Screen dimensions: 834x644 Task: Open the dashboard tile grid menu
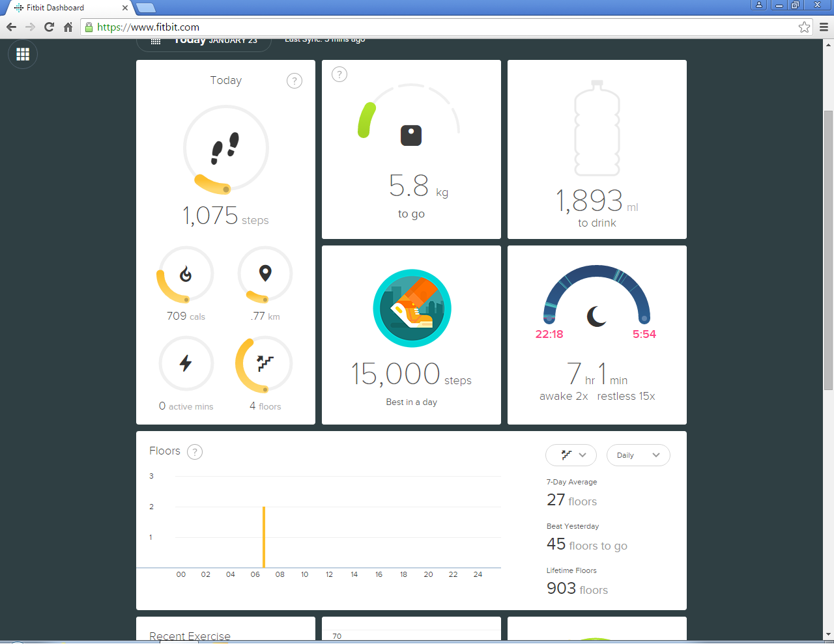(23, 55)
